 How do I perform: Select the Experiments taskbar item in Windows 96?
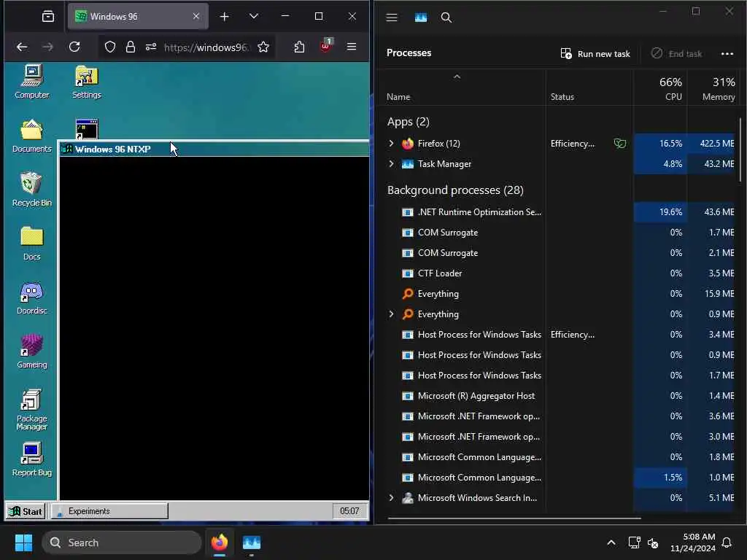[x=109, y=511]
